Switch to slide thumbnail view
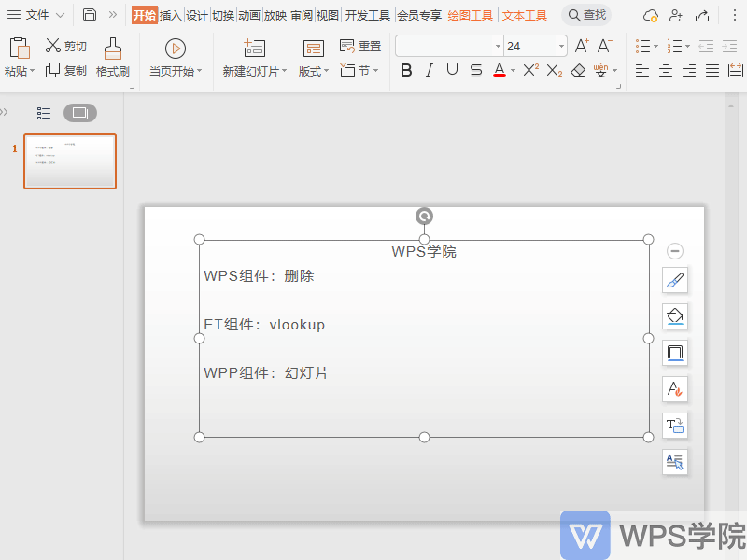 tap(80, 113)
